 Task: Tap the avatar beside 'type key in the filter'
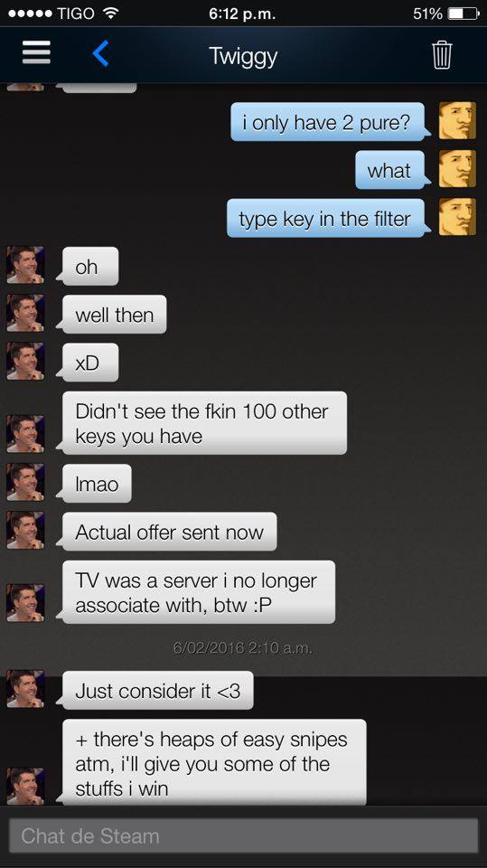pos(457,217)
